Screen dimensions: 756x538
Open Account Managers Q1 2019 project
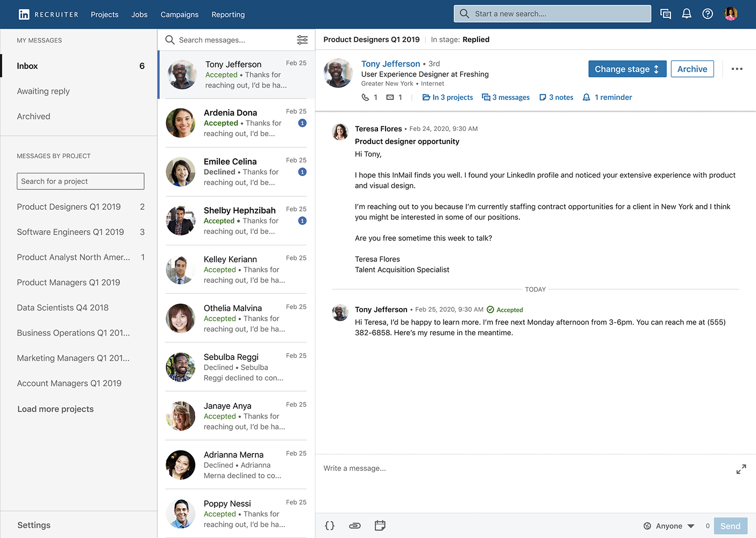coord(69,384)
